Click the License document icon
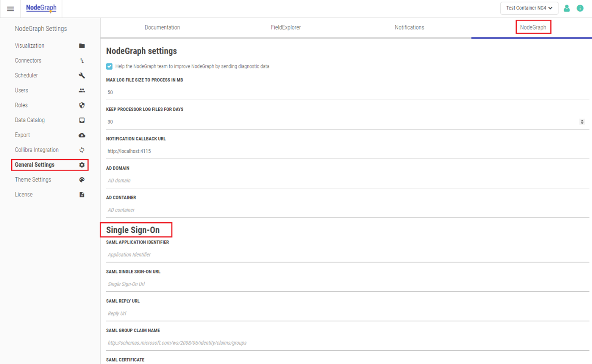 pyautogui.click(x=82, y=194)
